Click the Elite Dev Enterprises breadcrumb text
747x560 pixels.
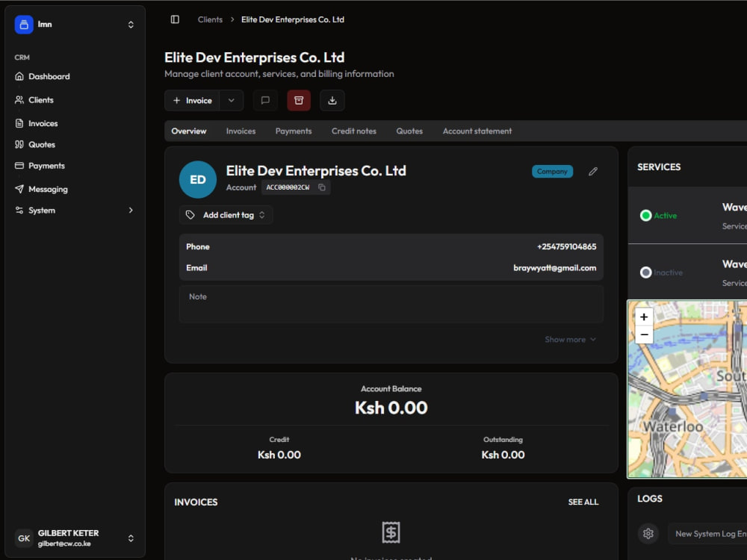pos(293,19)
